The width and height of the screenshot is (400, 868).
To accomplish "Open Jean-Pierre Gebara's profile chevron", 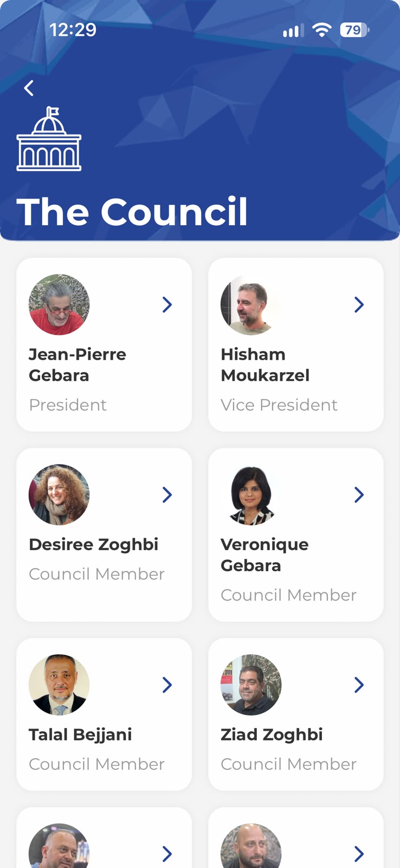I will click(x=167, y=304).
